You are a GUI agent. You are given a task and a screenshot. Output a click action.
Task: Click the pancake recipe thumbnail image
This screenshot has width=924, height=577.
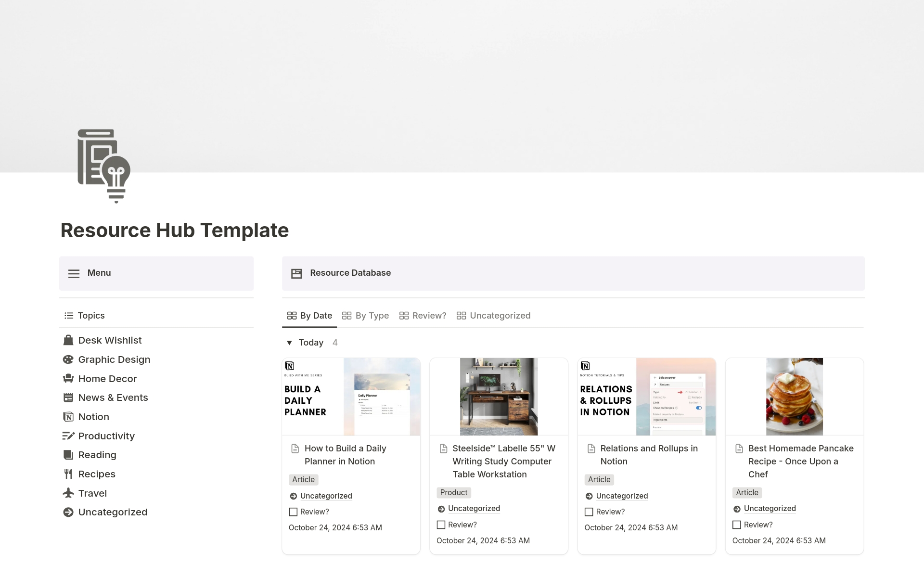tap(794, 396)
